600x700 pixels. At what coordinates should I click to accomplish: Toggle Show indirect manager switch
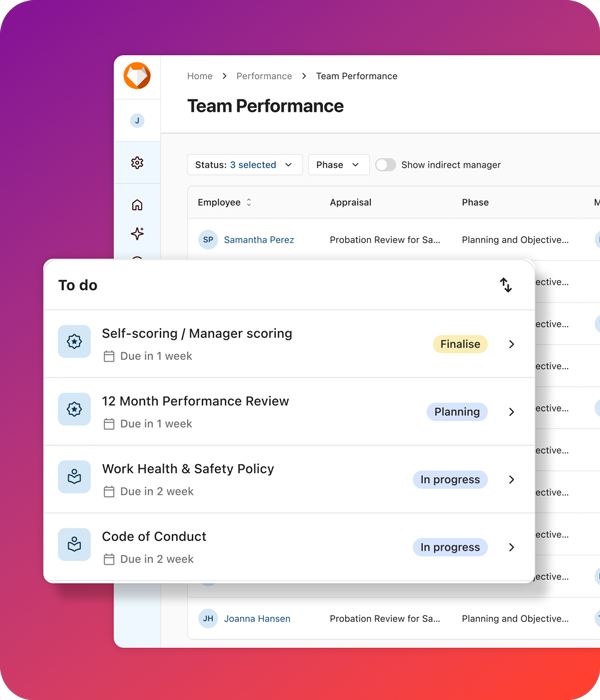tap(385, 165)
